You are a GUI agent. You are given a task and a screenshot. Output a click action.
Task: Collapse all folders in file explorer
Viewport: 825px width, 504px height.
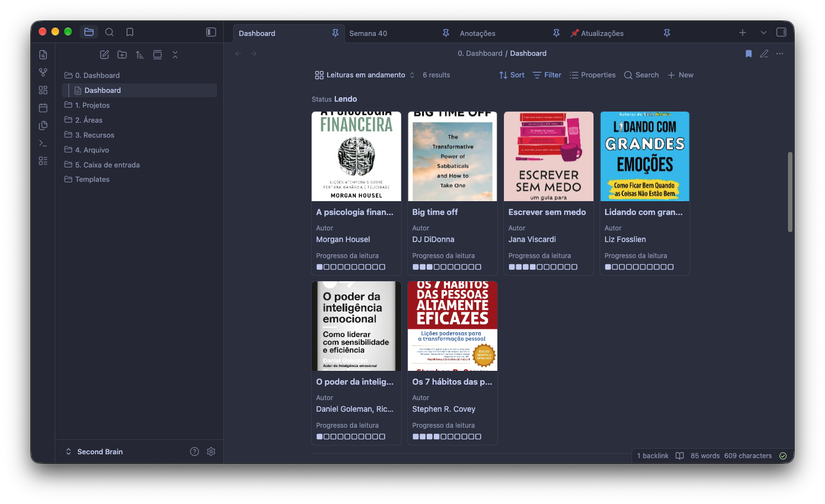click(175, 55)
